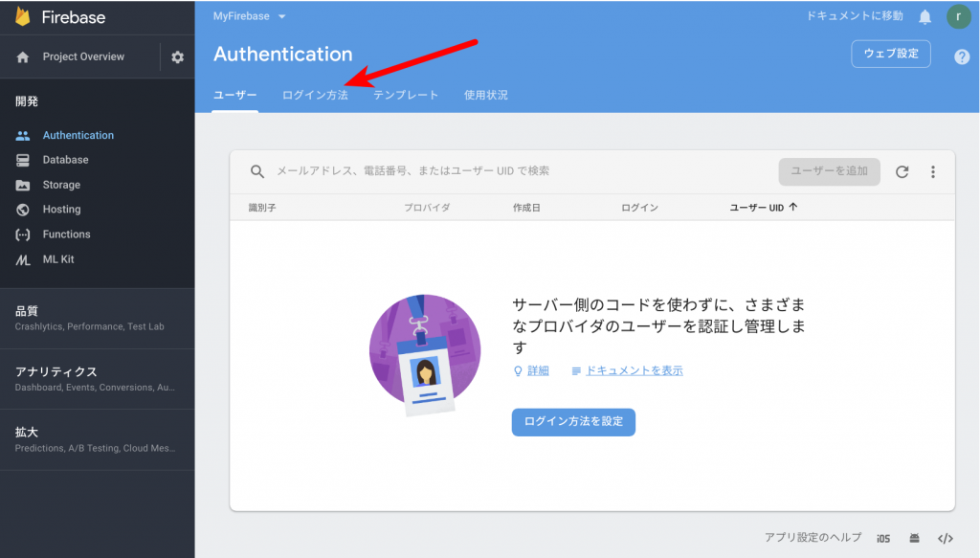Refresh the user list with the reload icon
Screen dimensions: 980x558
902,171
